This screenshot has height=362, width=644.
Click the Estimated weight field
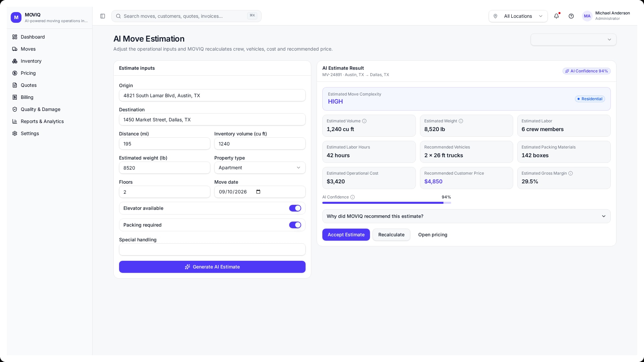point(165,168)
